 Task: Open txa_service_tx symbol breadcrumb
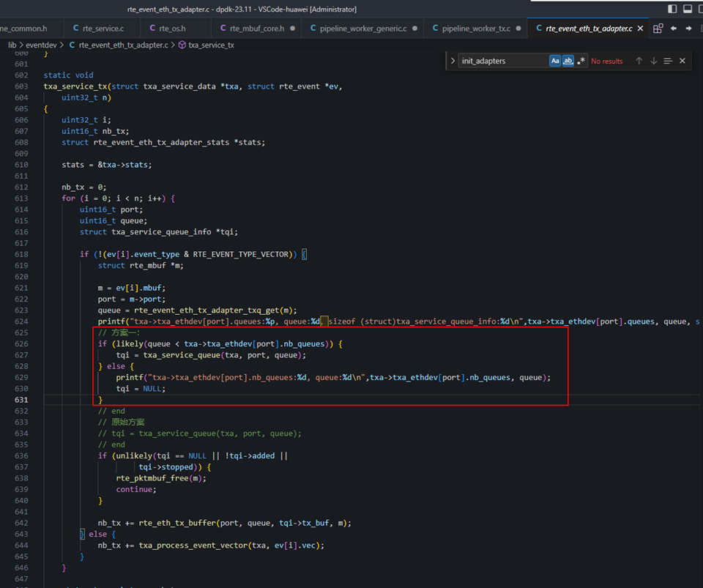(211, 45)
